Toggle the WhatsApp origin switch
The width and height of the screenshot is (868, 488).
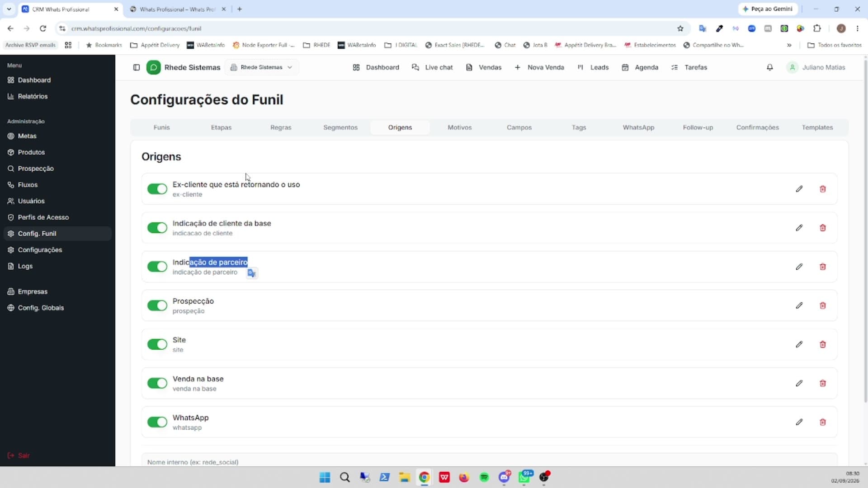157,422
